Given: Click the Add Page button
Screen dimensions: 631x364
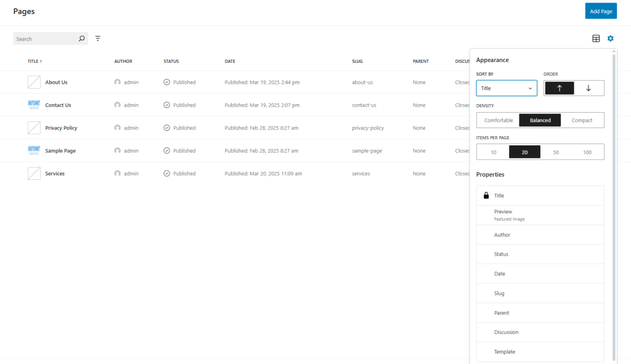Looking at the screenshot, I should 601,10.
